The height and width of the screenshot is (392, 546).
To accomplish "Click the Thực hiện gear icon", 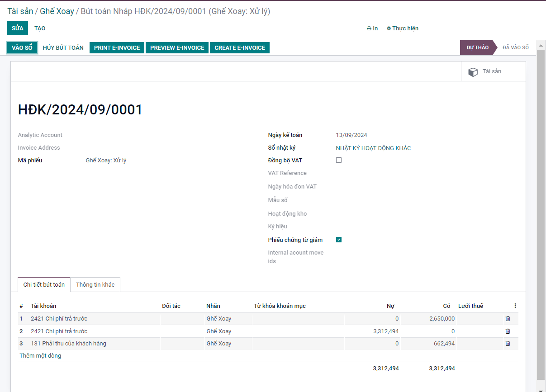I will tap(389, 28).
